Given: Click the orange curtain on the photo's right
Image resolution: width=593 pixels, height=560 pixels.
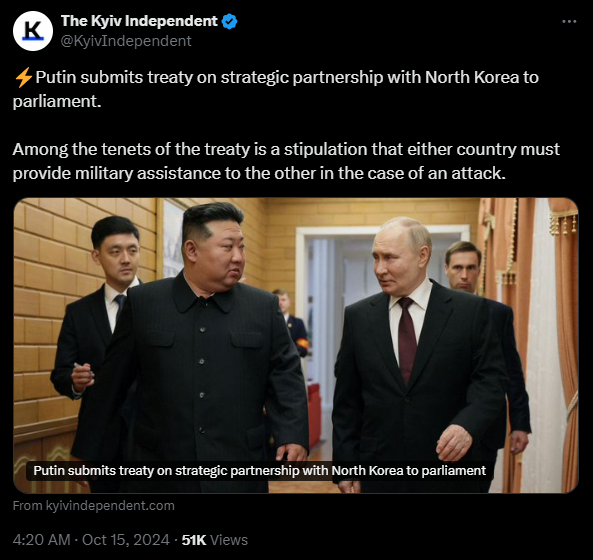Looking at the screenshot, I should [x=564, y=340].
